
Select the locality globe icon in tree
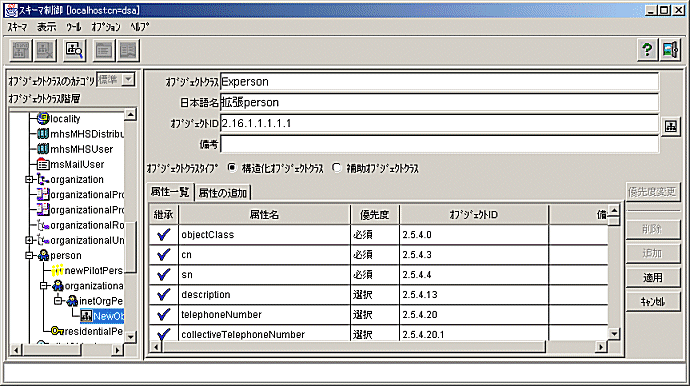[43, 118]
